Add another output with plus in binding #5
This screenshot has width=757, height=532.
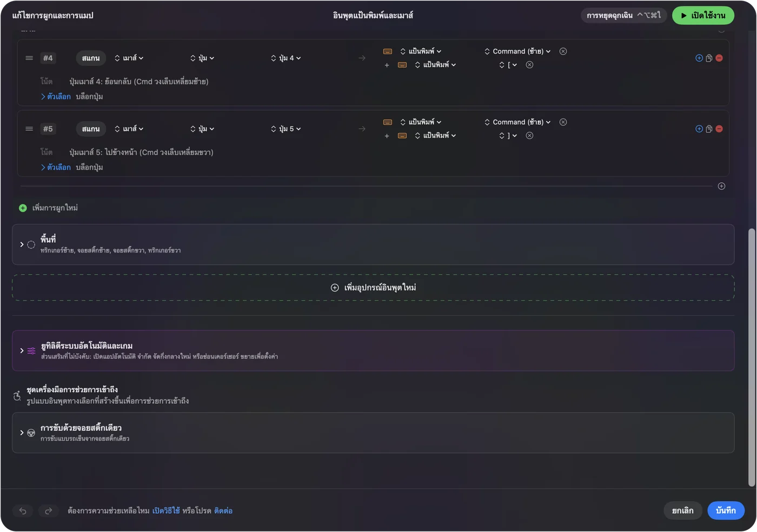(x=387, y=136)
